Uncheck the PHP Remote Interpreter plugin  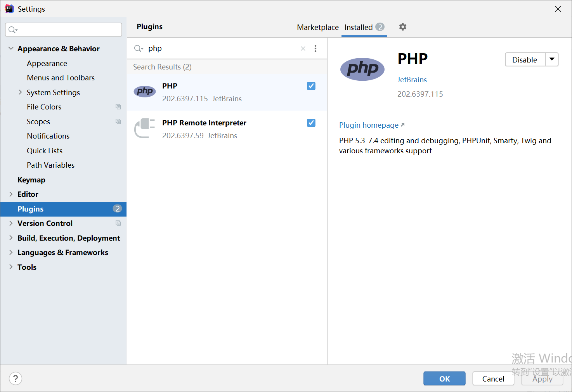(x=311, y=123)
